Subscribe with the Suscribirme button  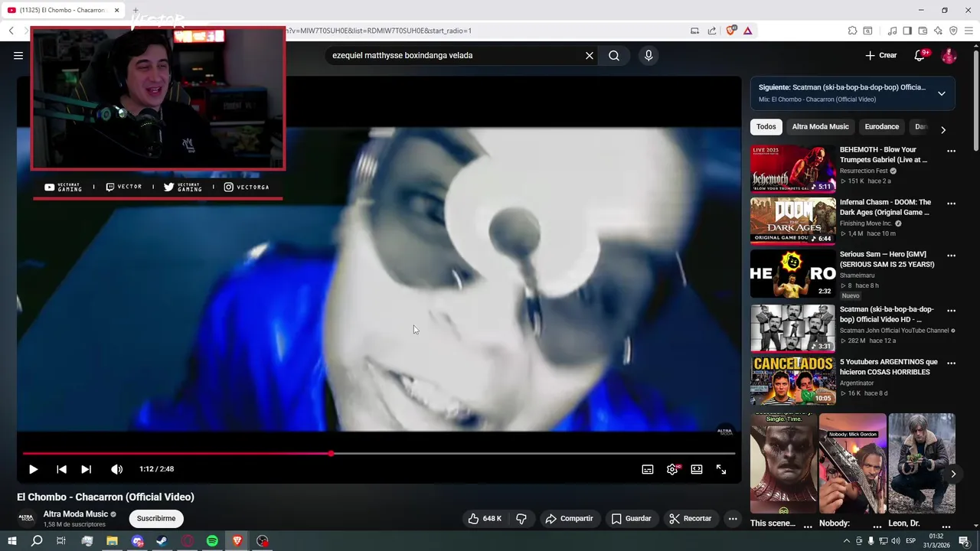pos(156,518)
